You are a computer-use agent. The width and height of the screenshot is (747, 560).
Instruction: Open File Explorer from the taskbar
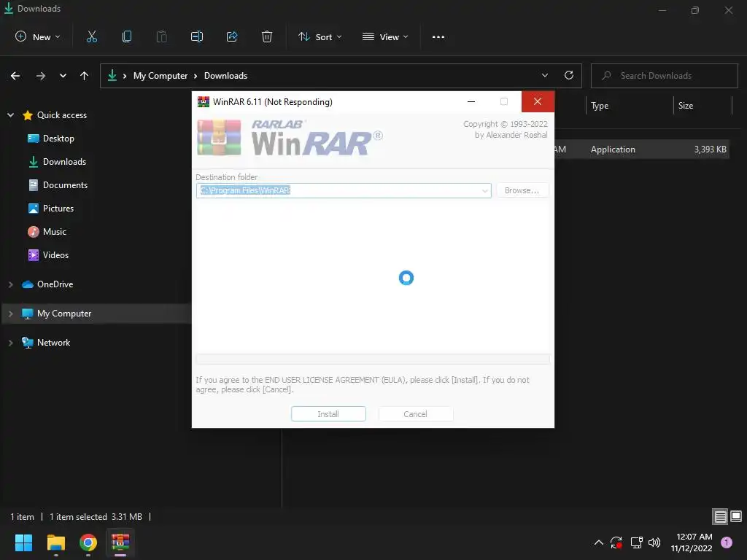click(55, 542)
